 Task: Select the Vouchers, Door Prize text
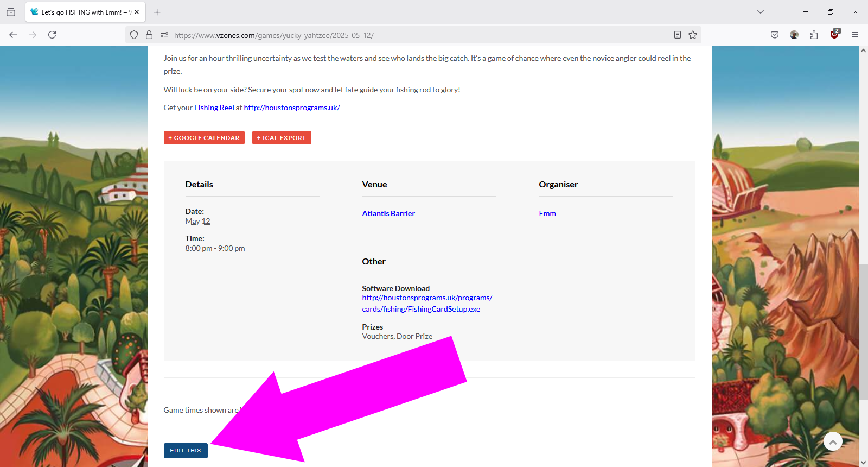(397, 336)
